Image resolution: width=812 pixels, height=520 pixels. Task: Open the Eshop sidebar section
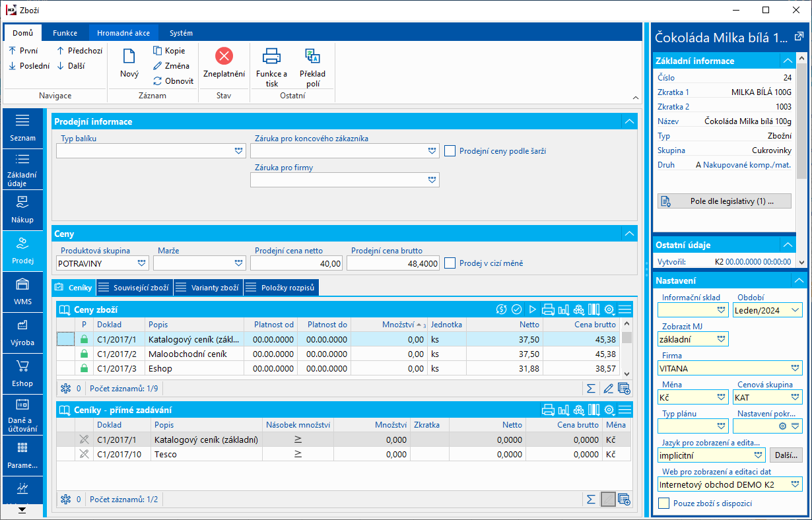[22, 373]
